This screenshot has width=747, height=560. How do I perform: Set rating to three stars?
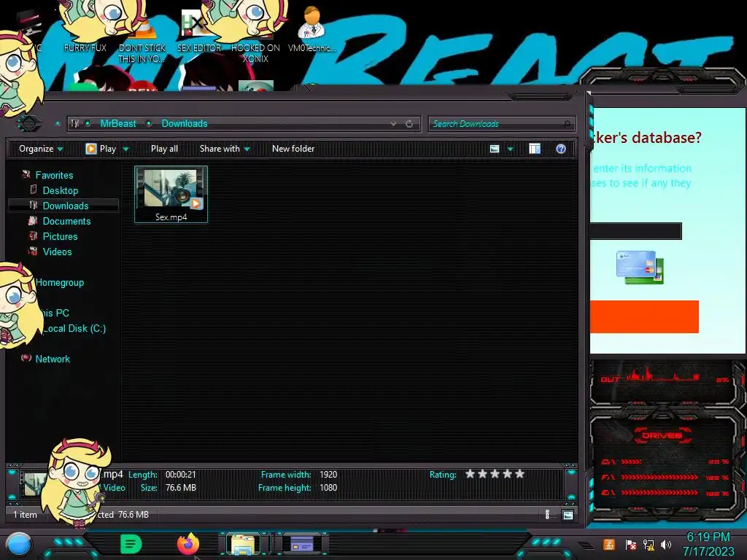[495, 474]
